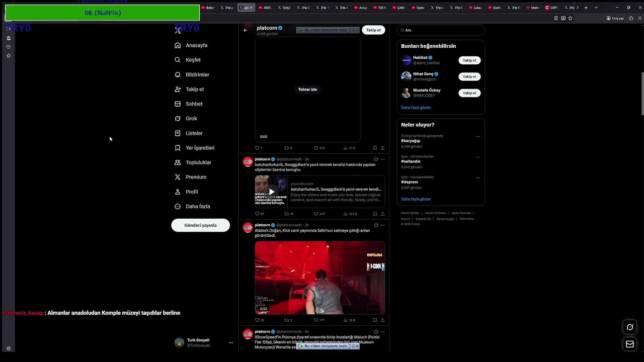Open browser history clock icon in left strip
The height and width of the screenshot is (362, 644).
click(x=9, y=47)
